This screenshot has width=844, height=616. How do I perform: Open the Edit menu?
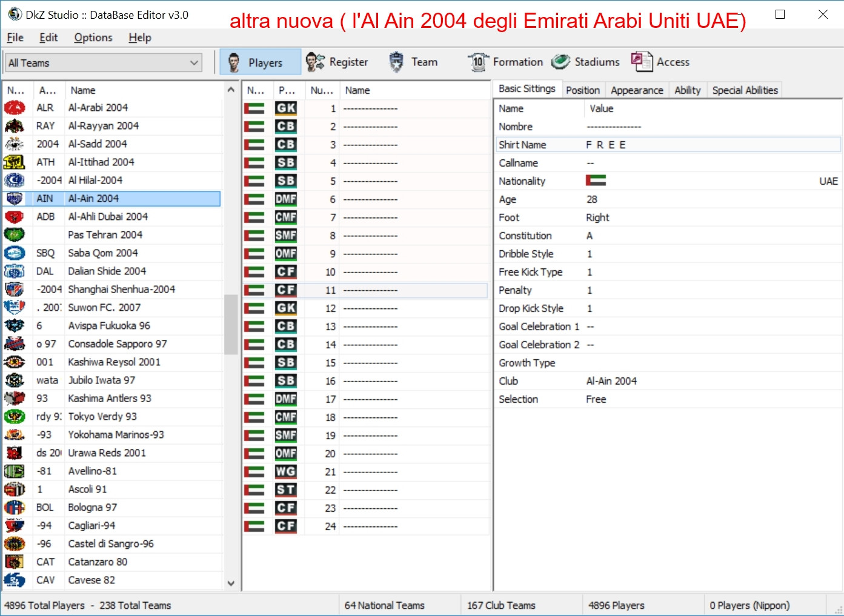pyautogui.click(x=48, y=38)
